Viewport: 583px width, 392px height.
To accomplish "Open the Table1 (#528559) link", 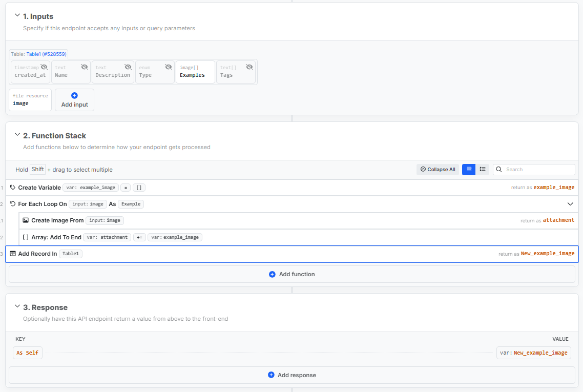I will pos(46,54).
